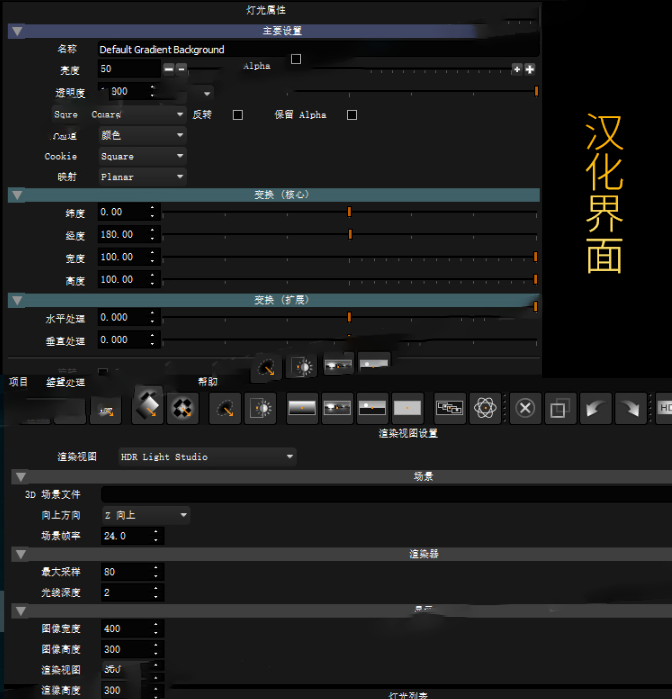Check the Alpha checkbox beside brightness
Image resolution: width=672 pixels, height=699 pixels.
[296, 60]
